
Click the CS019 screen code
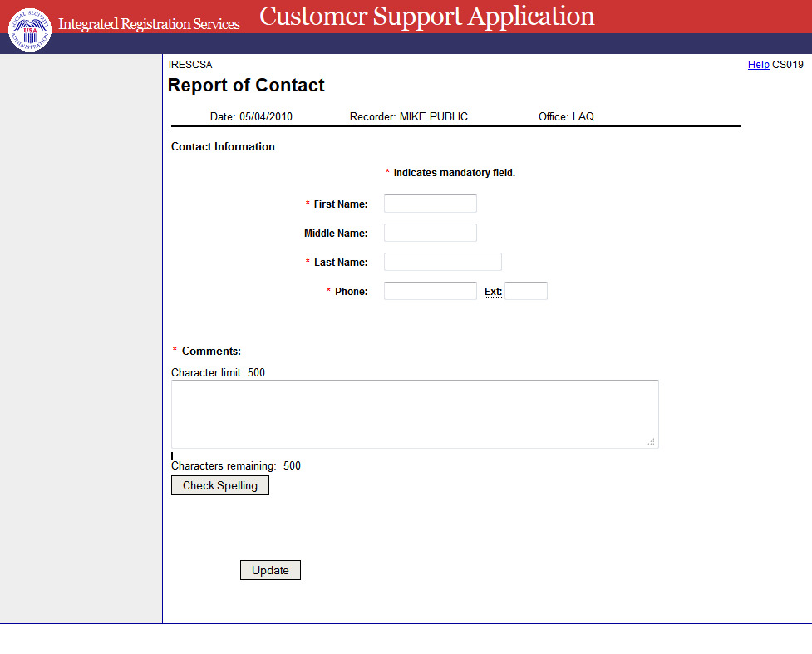click(x=788, y=65)
